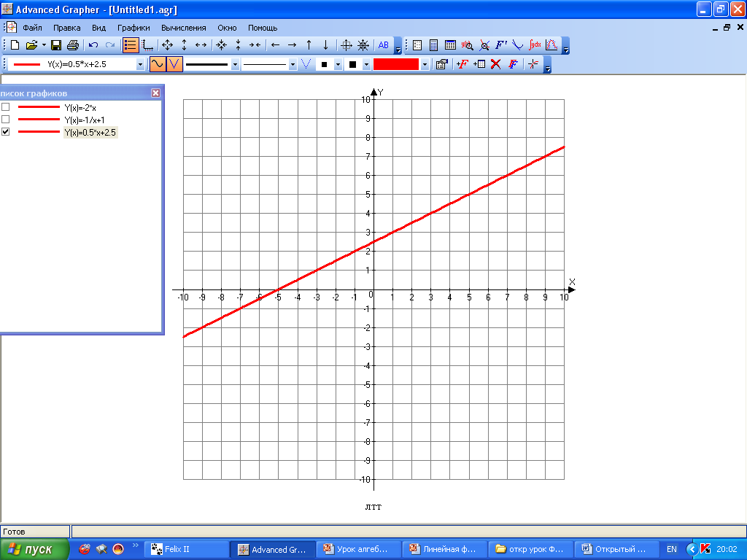The image size is (747, 560).
Task: Toggle the orange V line mode button
Action: coord(174,64)
